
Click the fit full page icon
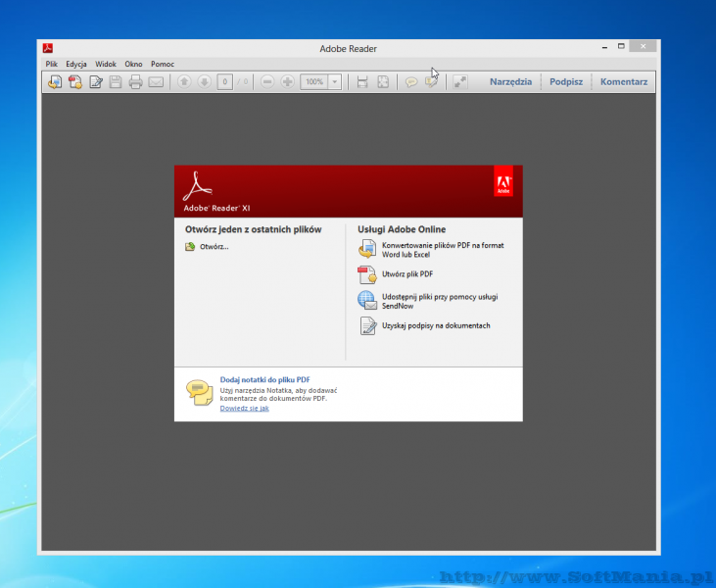coord(383,82)
